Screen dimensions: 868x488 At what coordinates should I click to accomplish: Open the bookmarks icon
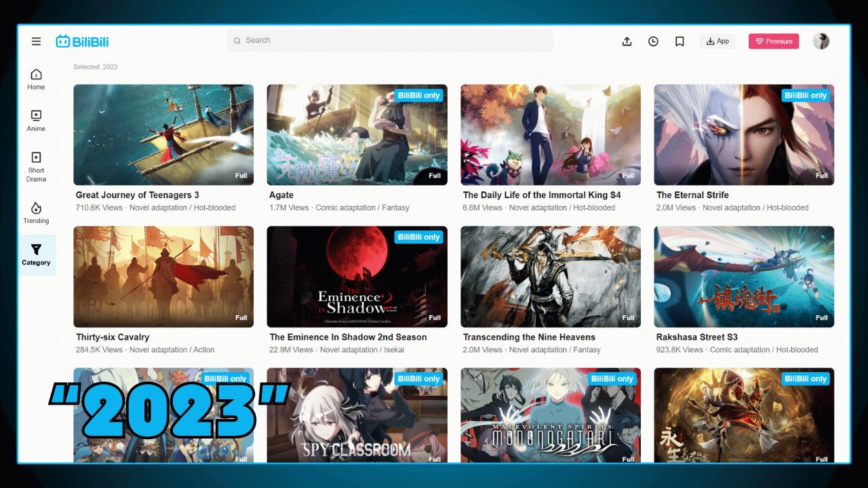[679, 41]
